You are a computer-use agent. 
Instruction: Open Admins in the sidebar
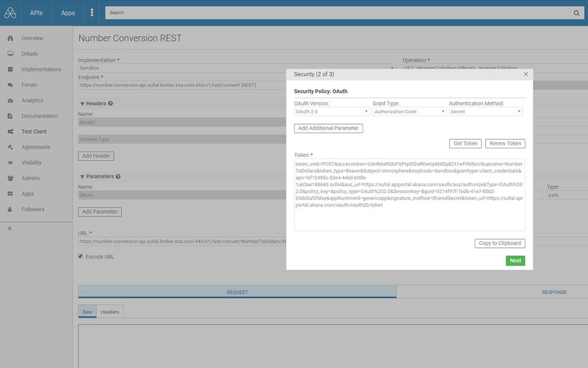point(31,178)
